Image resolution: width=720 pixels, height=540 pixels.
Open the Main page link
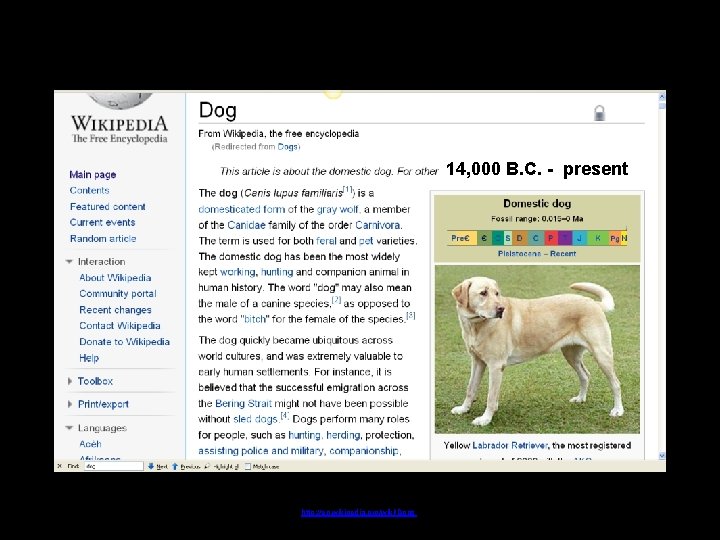(93, 174)
